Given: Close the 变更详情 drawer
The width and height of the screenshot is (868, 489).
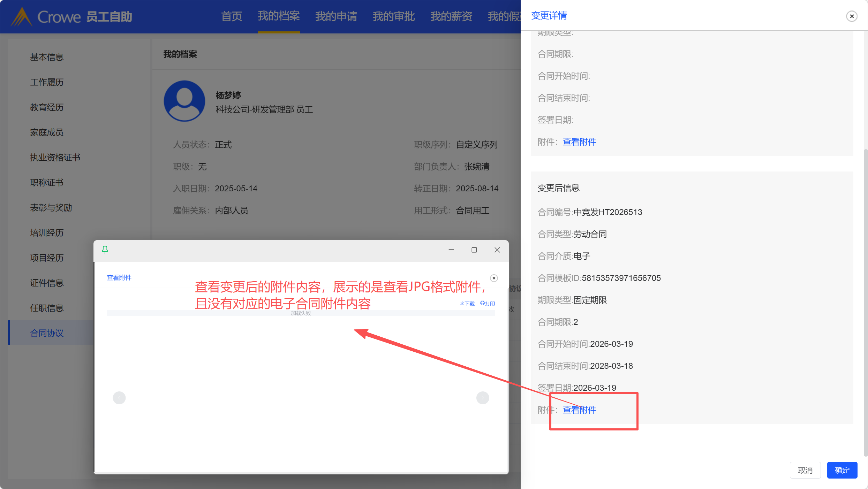Looking at the screenshot, I should tap(852, 16).
